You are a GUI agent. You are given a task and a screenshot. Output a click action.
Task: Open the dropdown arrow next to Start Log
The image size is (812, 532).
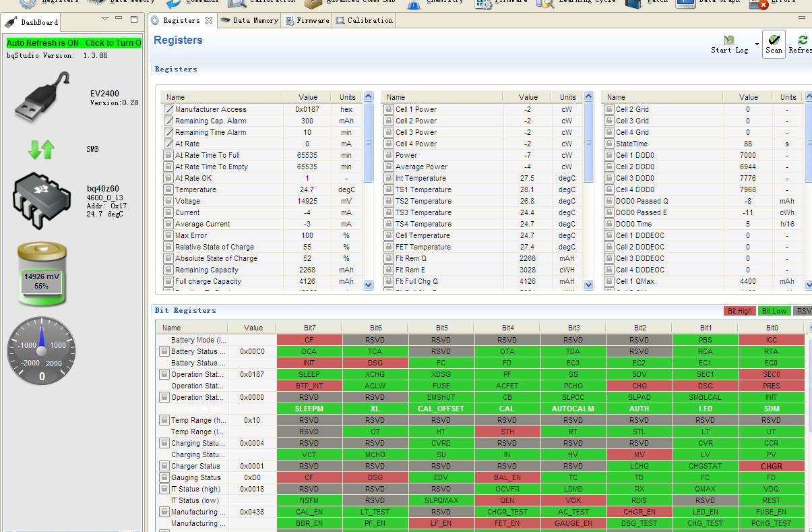pyautogui.click(x=757, y=45)
